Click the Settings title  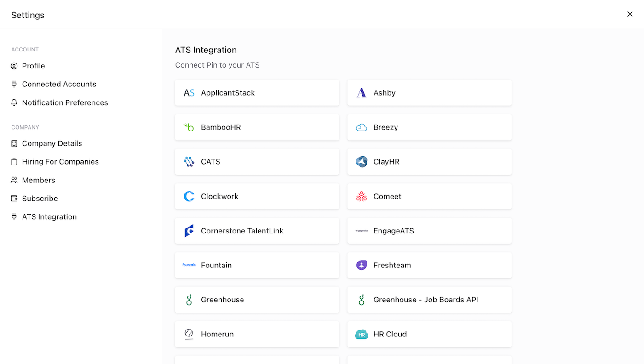click(28, 15)
